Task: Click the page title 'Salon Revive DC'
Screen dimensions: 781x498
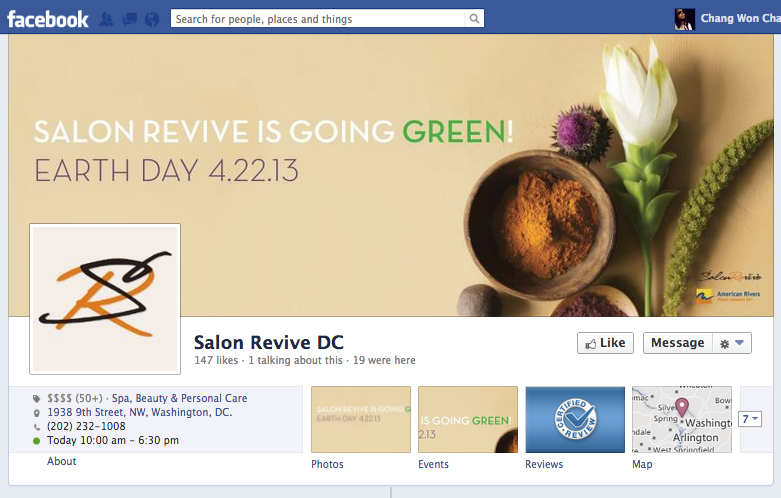Action: [x=268, y=342]
